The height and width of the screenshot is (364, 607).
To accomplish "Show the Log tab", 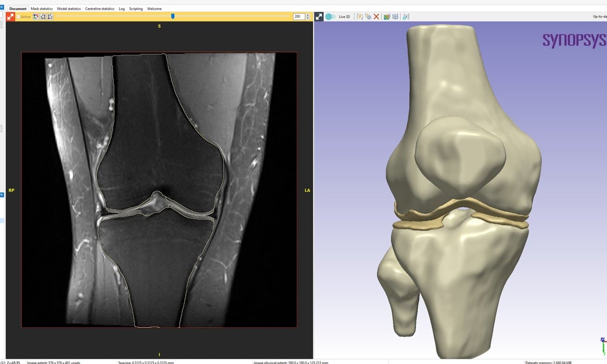I will point(121,9).
